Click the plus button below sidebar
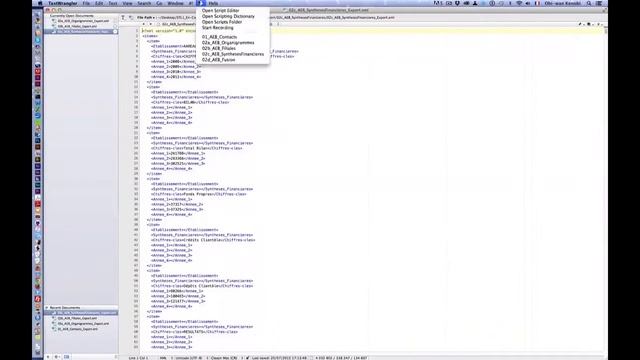 48,357
